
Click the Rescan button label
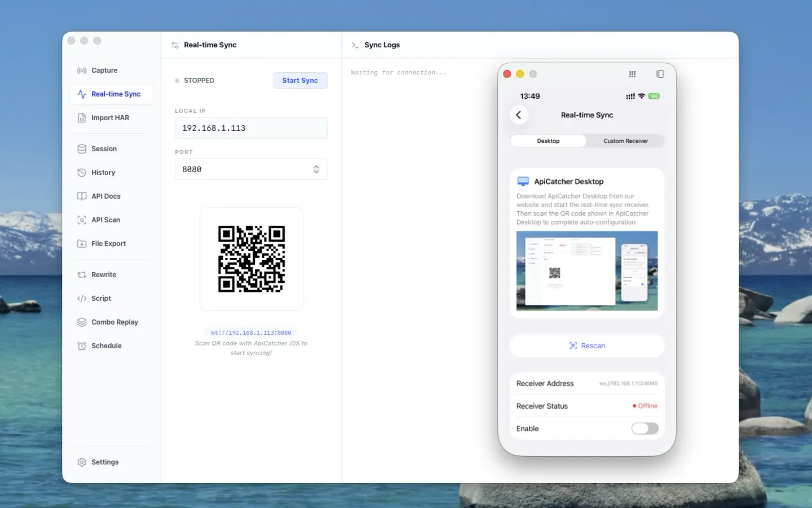(x=593, y=346)
